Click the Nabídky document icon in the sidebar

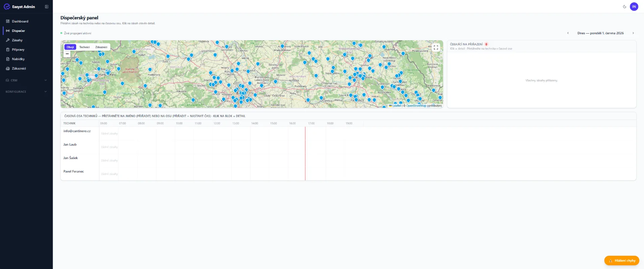click(x=8, y=59)
